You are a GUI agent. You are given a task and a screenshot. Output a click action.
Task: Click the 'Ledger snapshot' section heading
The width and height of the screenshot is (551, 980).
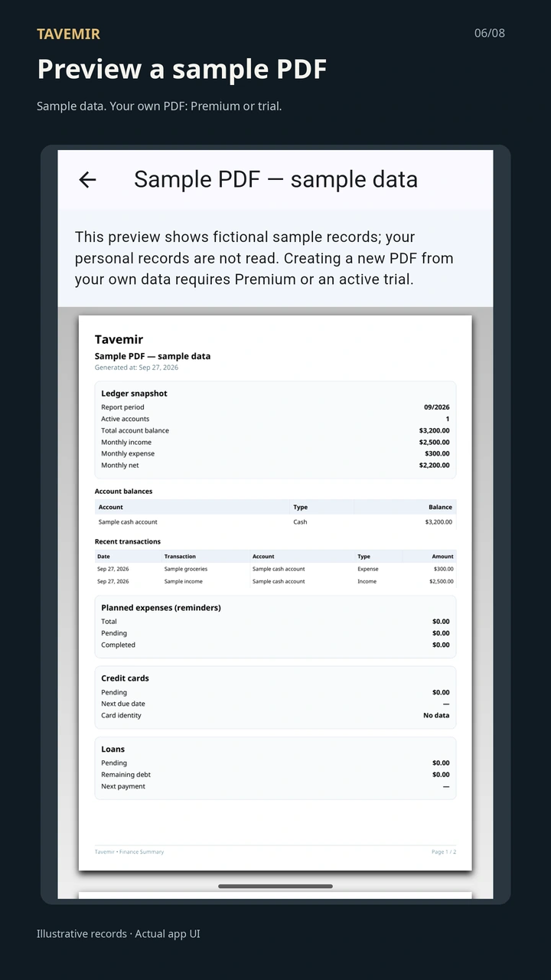click(x=134, y=394)
